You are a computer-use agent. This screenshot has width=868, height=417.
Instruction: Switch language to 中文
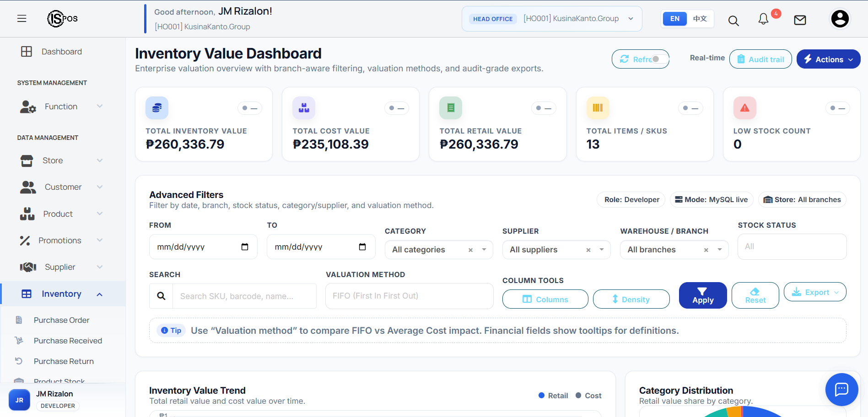click(x=700, y=19)
